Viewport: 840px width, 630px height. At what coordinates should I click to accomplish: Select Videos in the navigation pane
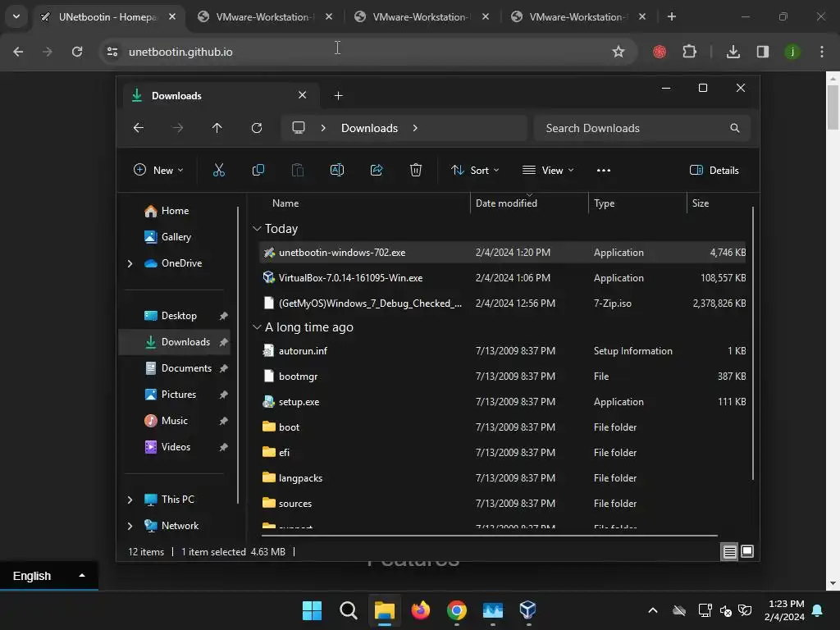176,447
